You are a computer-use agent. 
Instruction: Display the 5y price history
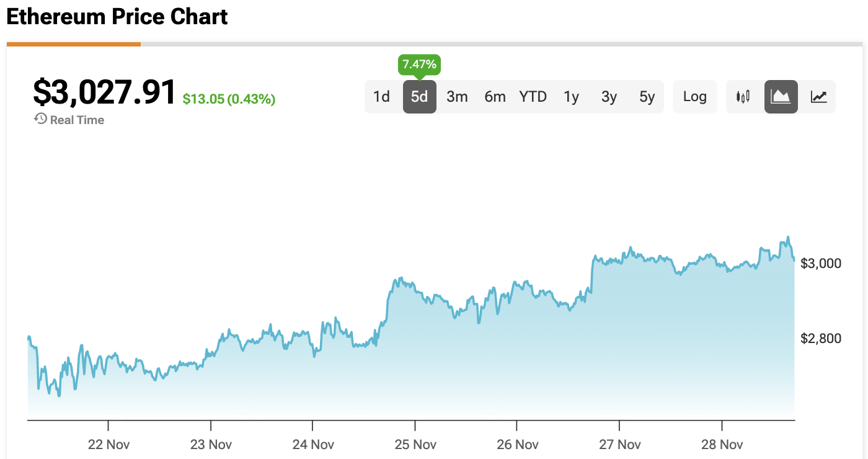(x=647, y=97)
